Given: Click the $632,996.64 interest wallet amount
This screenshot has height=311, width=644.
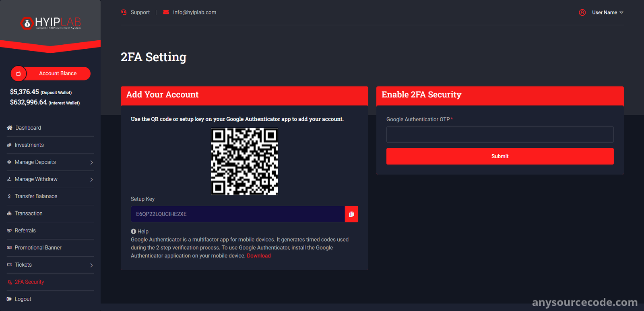Looking at the screenshot, I should tap(29, 102).
